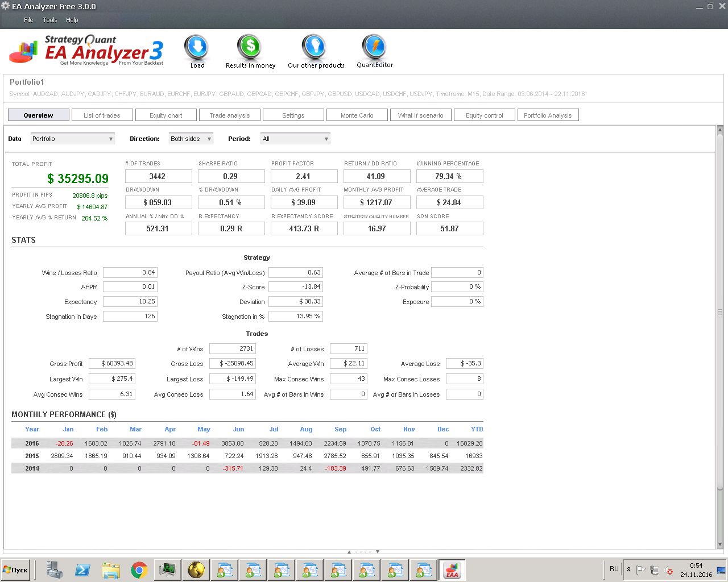Click the RU language indicator

[614, 569]
